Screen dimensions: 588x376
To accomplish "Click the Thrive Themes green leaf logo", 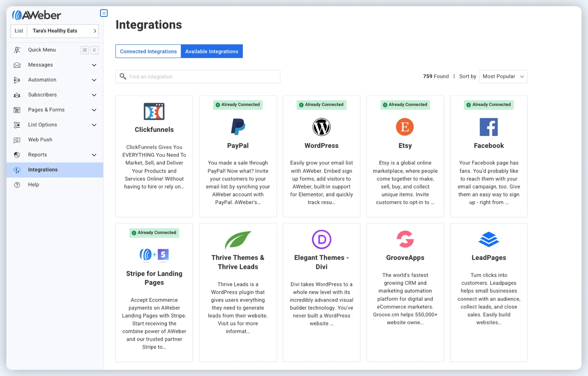I will pos(238,240).
